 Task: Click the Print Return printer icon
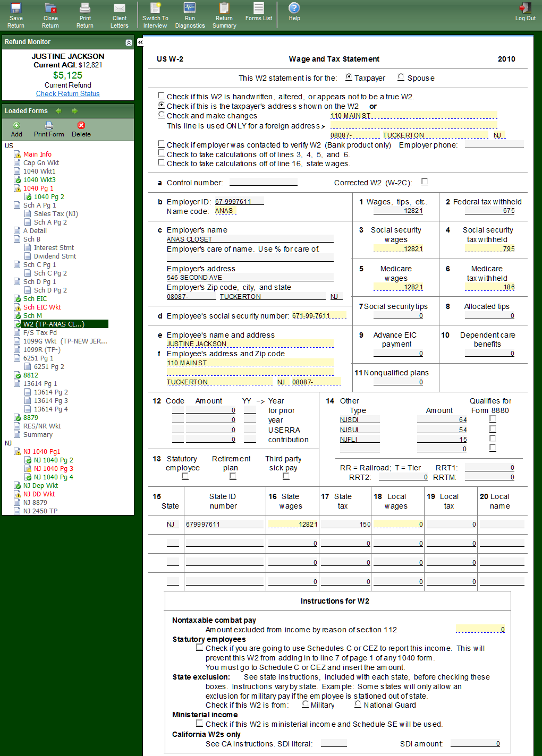[85, 8]
